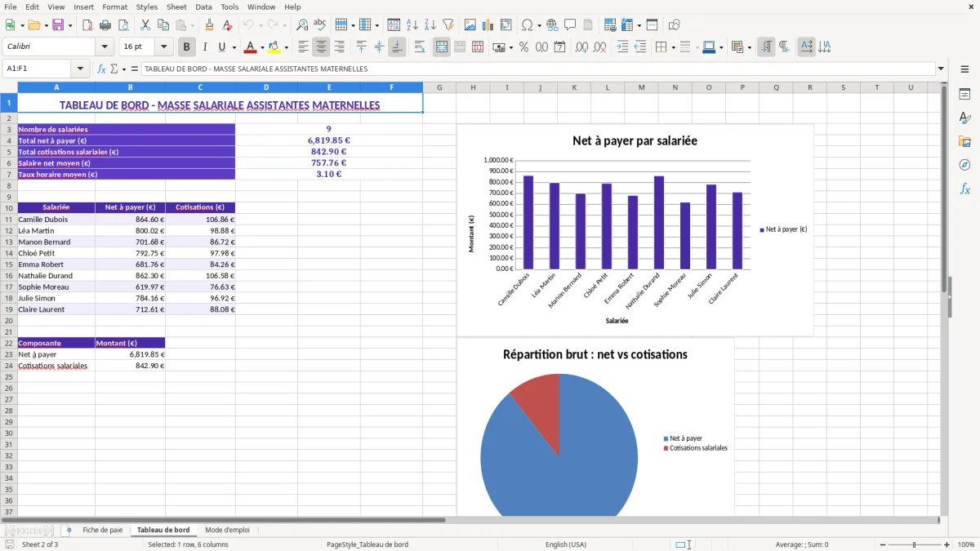Adjust the zoom slider in status bar
This screenshot has height=551, width=980.
pyautogui.click(x=915, y=544)
